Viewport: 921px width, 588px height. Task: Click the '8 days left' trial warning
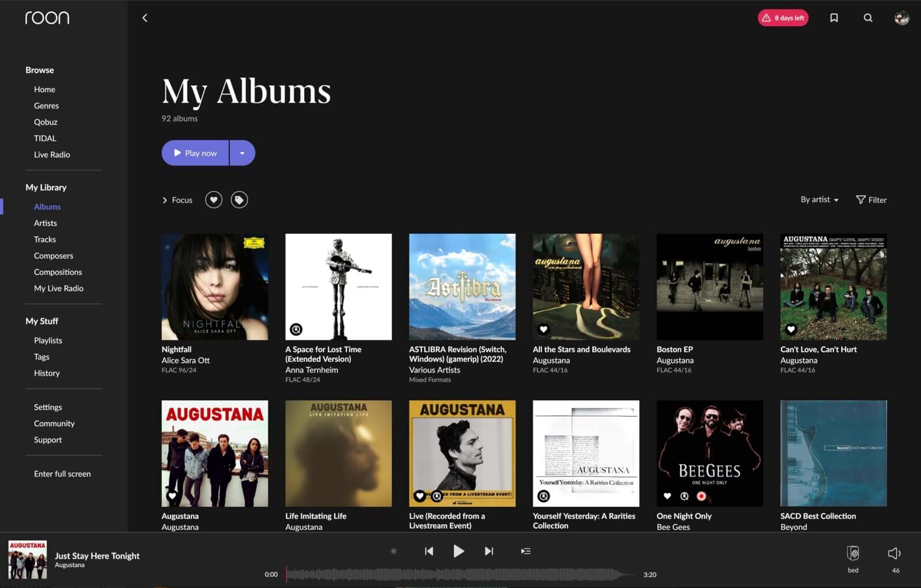pyautogui.click(x=783, y=18)
